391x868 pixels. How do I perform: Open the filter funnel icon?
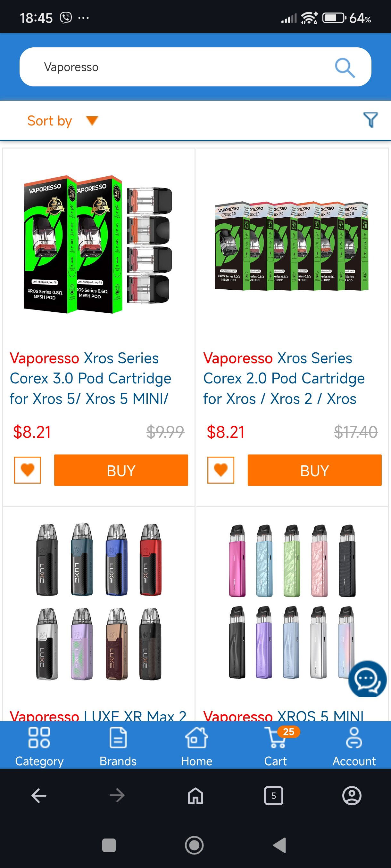point(370,120)
